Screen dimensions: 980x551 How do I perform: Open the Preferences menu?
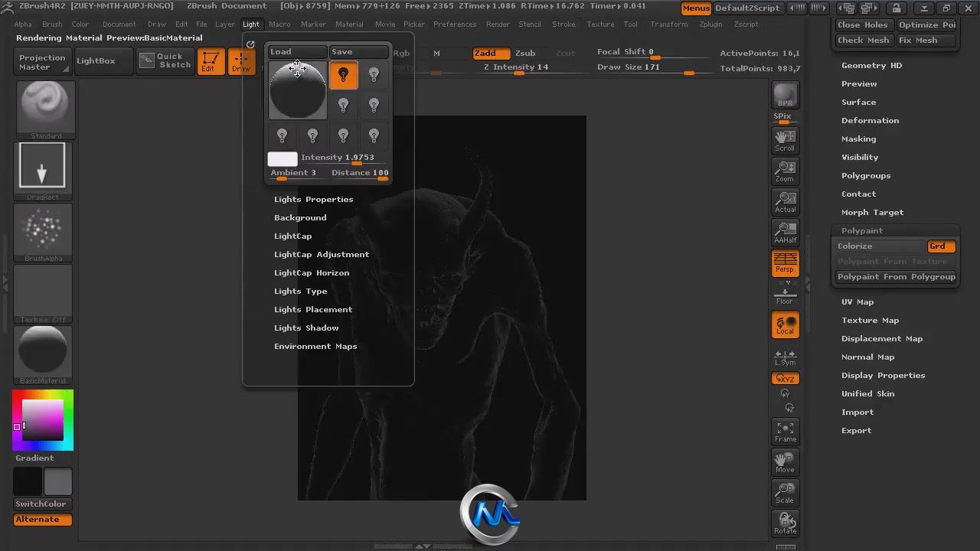(455, 24)
